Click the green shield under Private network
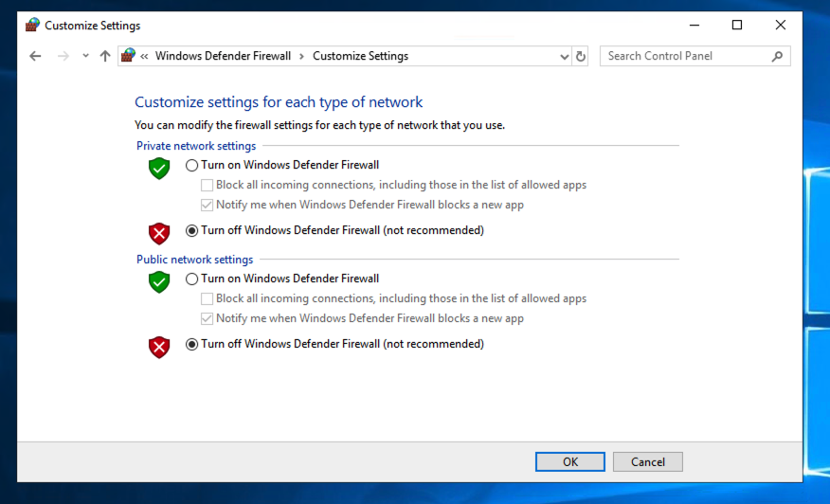This screenshot has height=504, width=830. [159, 168]
